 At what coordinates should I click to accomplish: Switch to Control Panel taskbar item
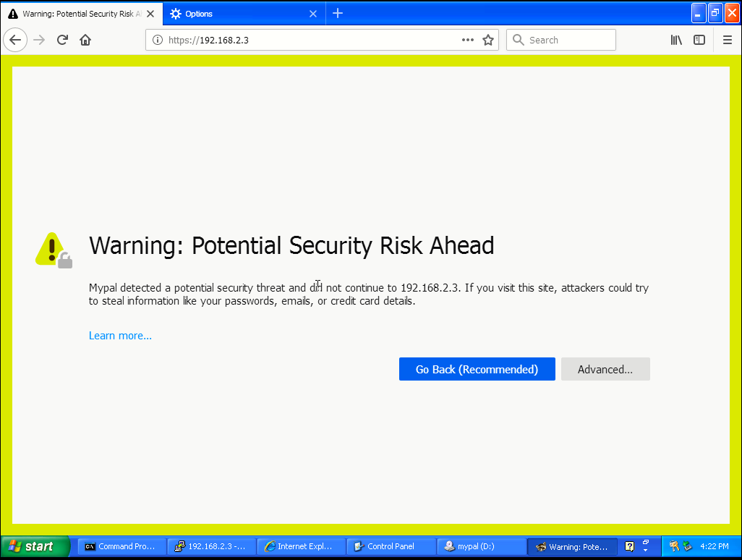pyautogui.click(x=391, y=547)
